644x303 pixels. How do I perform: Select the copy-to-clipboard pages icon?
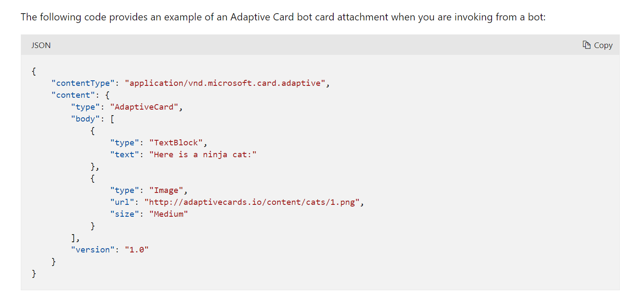tap(586, 45)
